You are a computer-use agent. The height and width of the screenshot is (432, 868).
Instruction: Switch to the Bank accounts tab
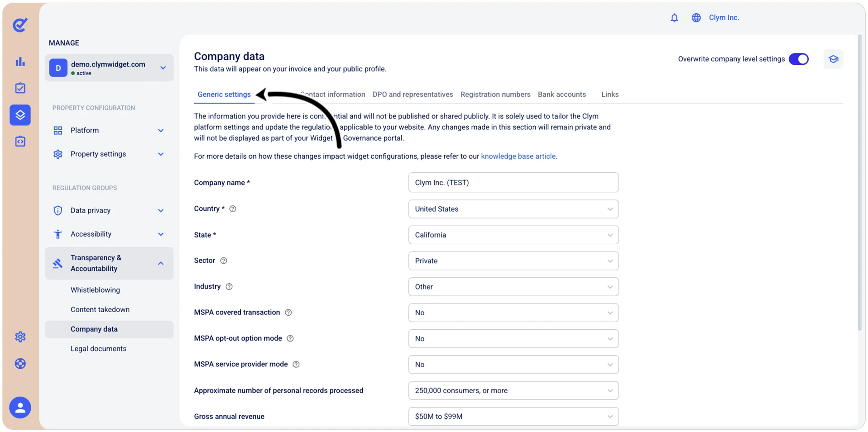pyautogui.click(x=561, y=95)
